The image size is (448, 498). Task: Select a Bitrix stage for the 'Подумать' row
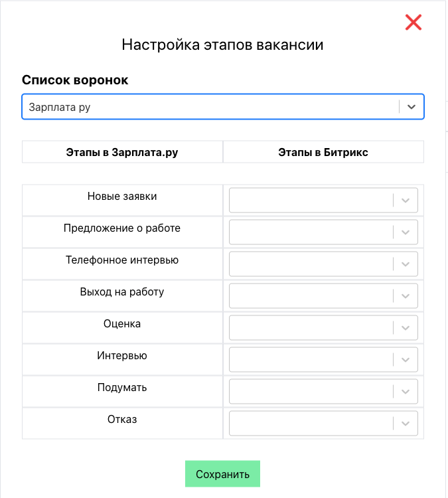click(x=323, y=391)
